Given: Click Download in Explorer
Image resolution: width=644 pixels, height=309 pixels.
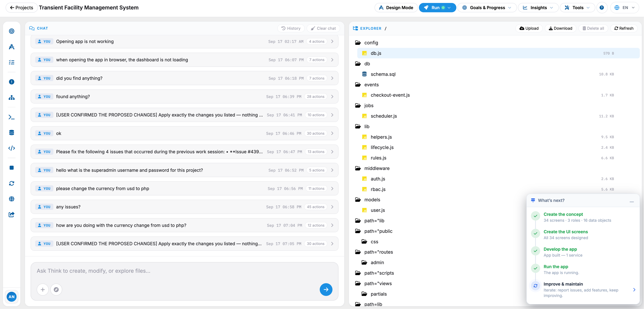Looking at the screenshot, I should [560, 28].
